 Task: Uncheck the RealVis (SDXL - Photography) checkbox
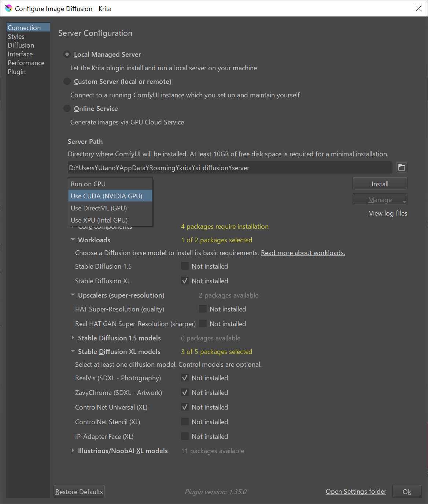coord(185,378)
